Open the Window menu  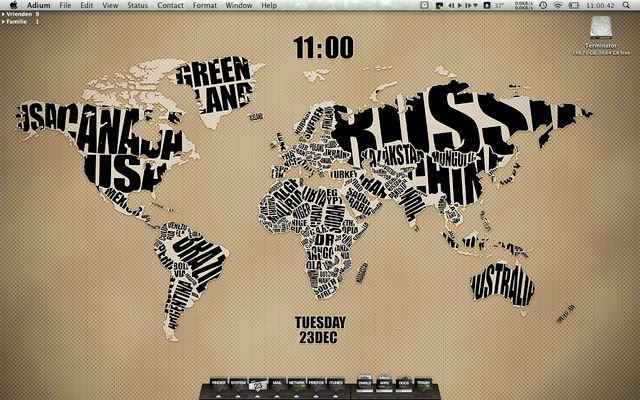tap(239, 5)
